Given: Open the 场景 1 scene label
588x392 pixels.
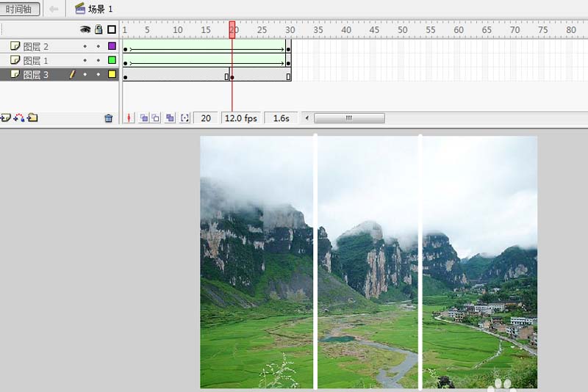Looking at the screenshot, I should 94,9.
